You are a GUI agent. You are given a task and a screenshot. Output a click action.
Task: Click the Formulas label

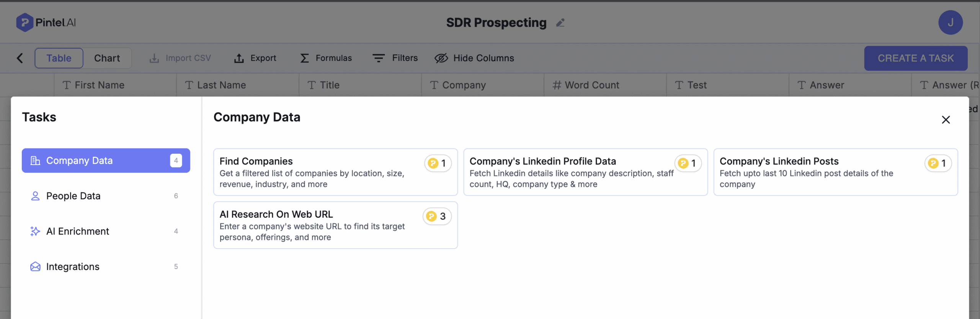tap(334, 58)
